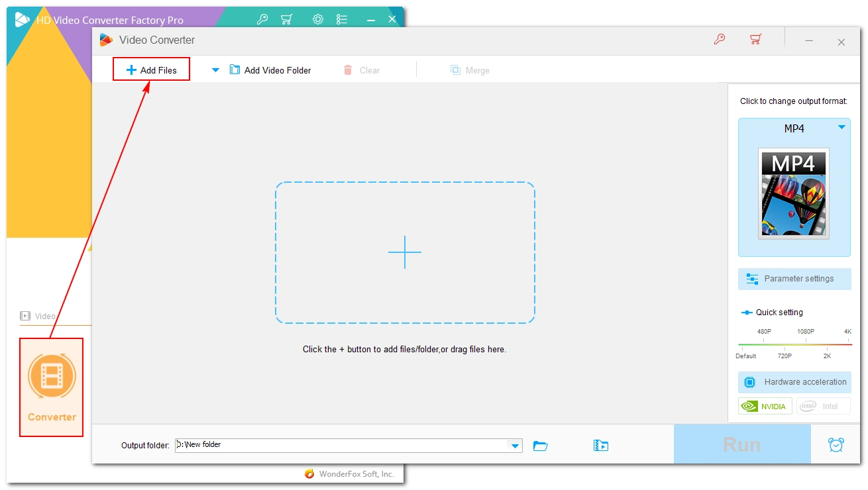Open Converter in HD Video Converter Factory Pro
This screenshot has width=868, height=490.
[x=52, y=387]
